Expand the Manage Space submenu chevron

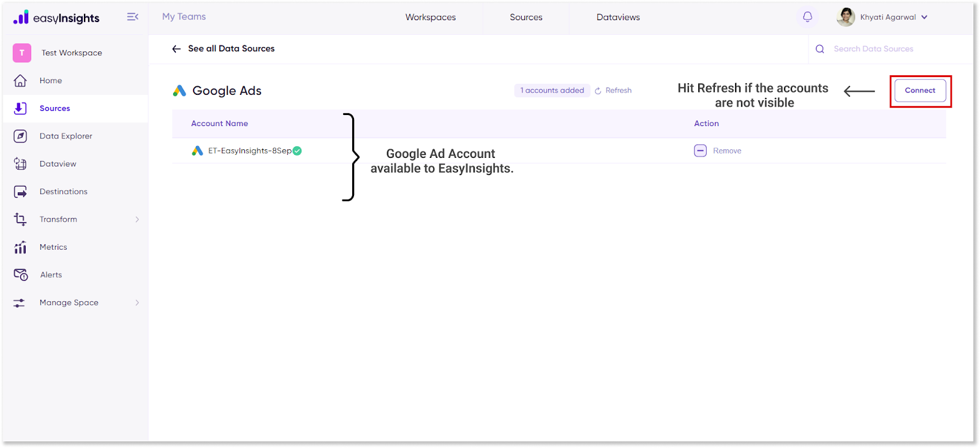pos(137,302)
